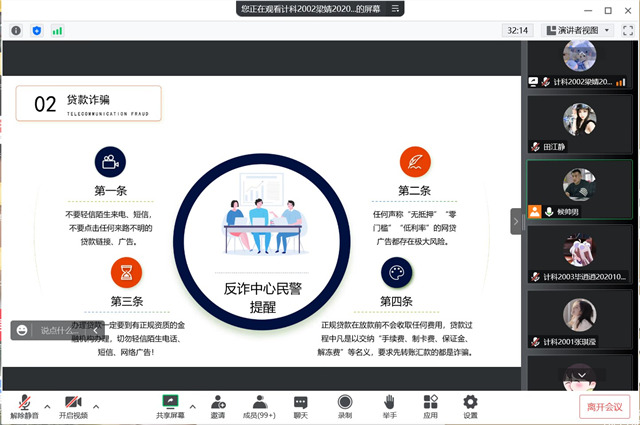The height and width of the screenshot is (425, 640).
Task: Click the 您正在观看...的屏幕 title label
Action: pos(311,9)
